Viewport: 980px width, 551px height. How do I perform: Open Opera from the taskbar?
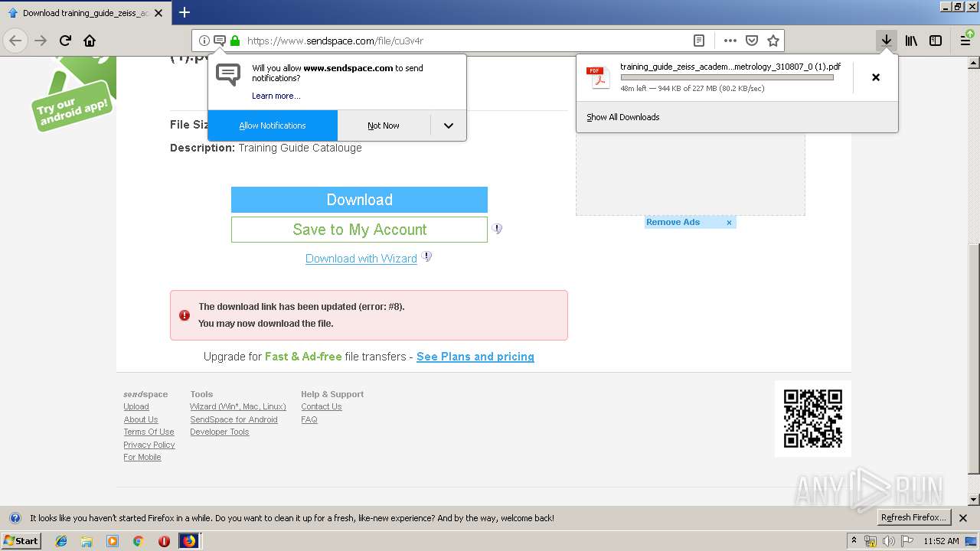click(x=164, y=541)
